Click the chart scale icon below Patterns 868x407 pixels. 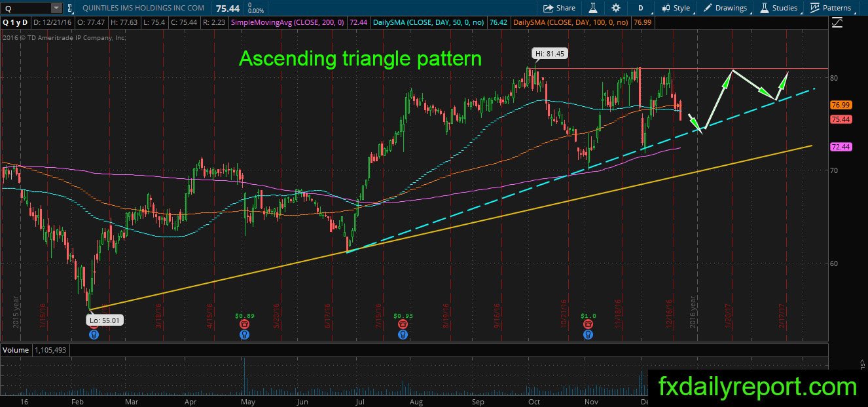(x=837, y=22)
